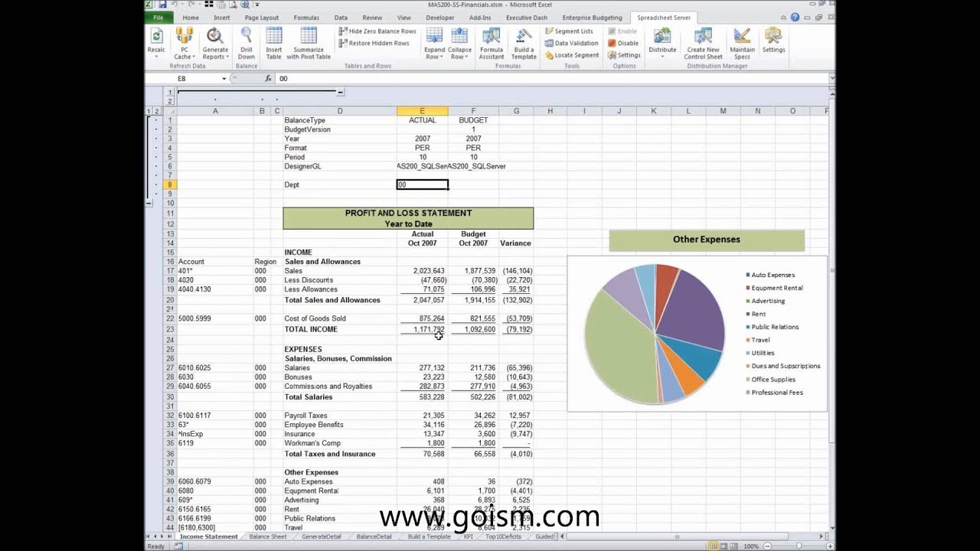Click the PROFIT AND LOSS STATEMENT heading
Screen dimensions: 980x551
408,213
